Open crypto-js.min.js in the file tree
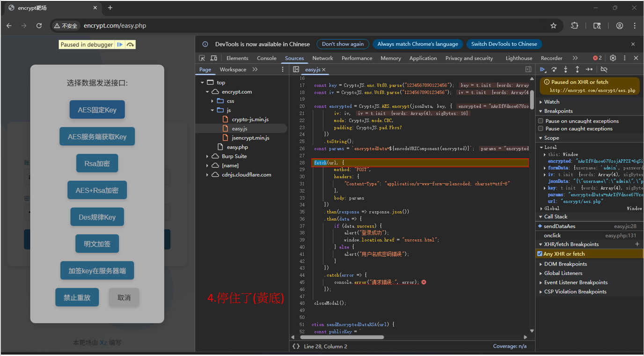The width and height of the screenshot is (644, 356). [x=250, y=119]
